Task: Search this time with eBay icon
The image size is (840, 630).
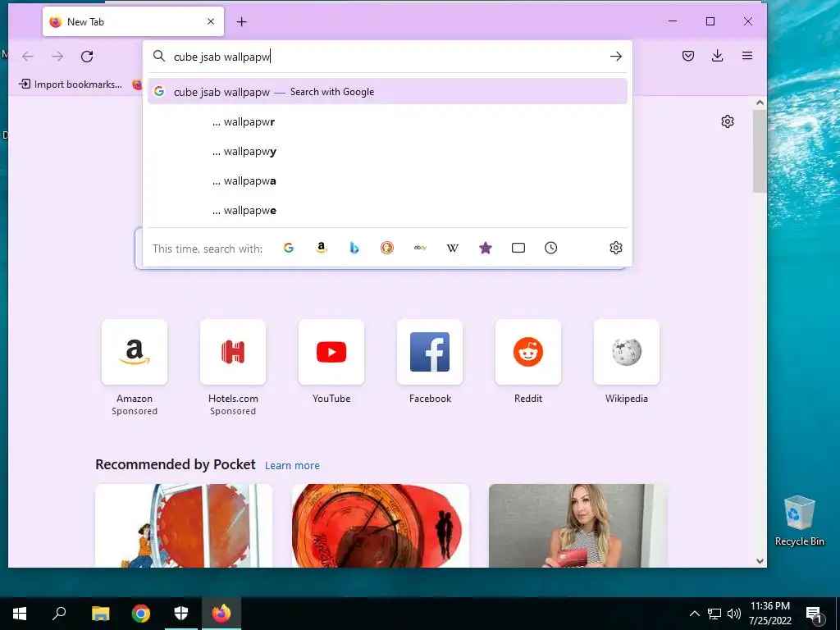Action: [x=420, y=248]
